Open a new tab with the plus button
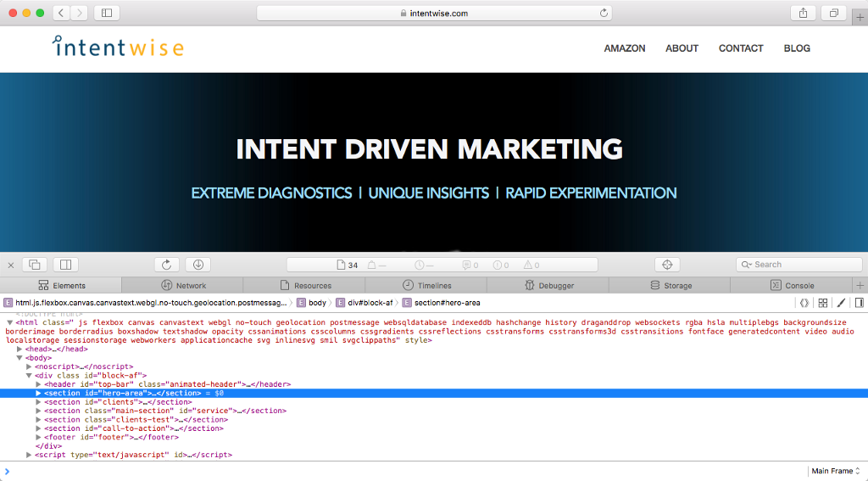 coord(860,17)
